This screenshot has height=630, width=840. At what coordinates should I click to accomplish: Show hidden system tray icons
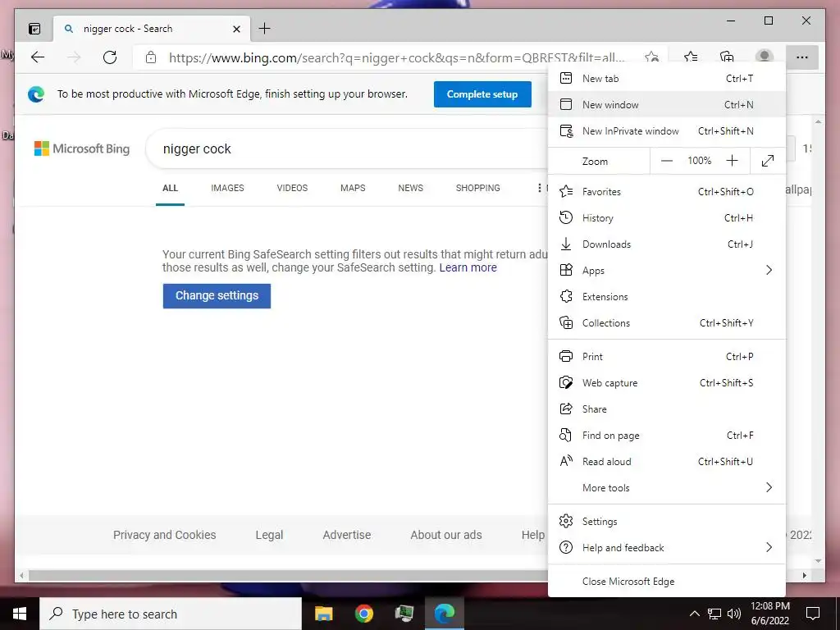694,614
